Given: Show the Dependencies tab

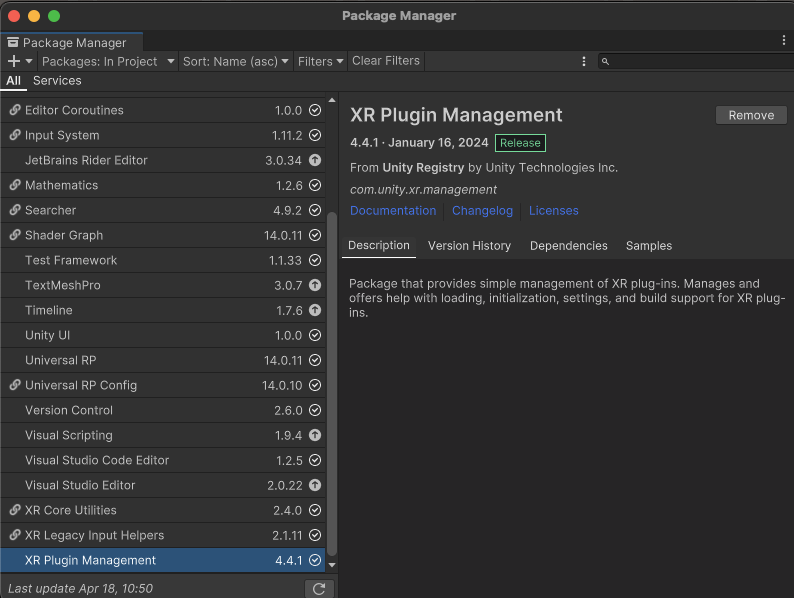Looking at the screenshot, I should pyautogui.click(x=569, y=246).
